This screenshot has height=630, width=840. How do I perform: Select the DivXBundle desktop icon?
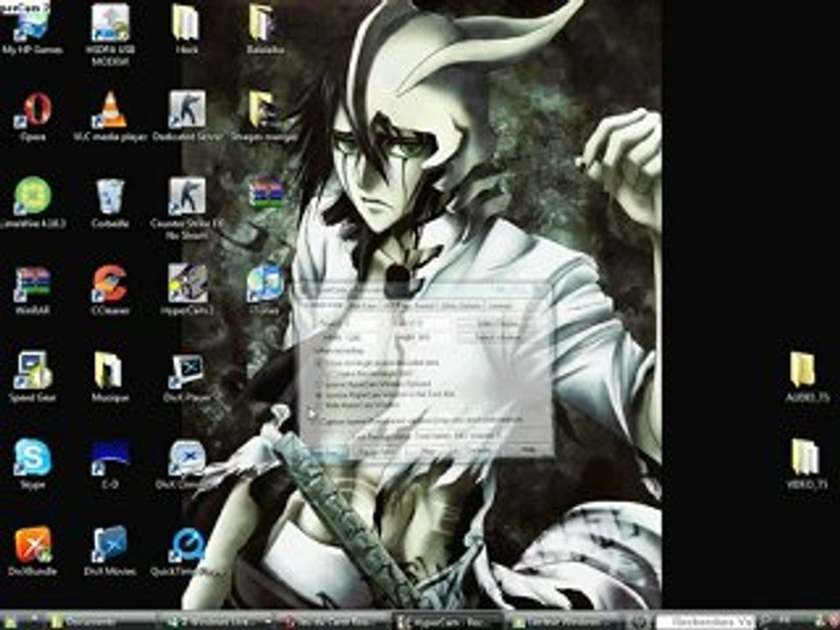32,550
